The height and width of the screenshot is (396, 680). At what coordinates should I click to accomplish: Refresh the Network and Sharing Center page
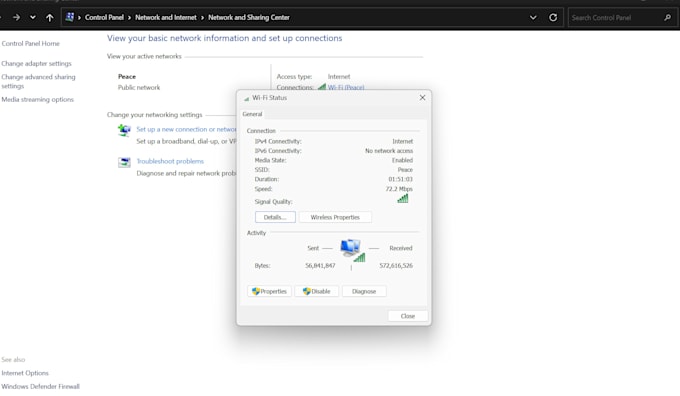tap(553, 17)
